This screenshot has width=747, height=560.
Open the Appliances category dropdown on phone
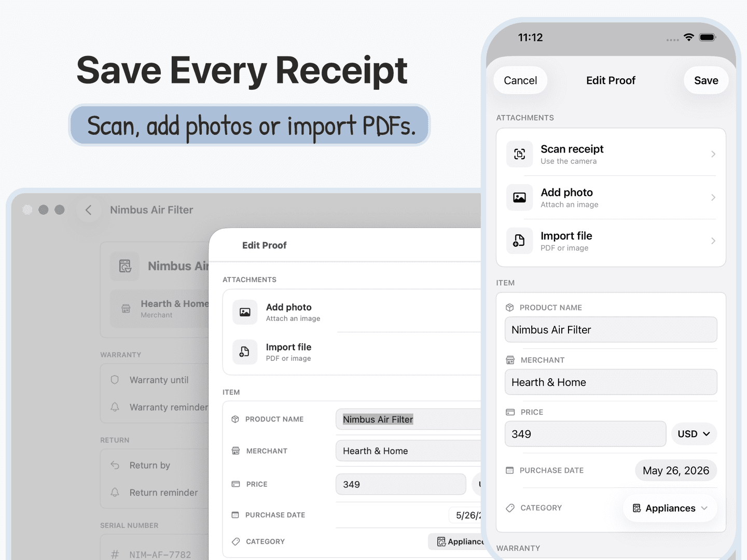[670, 508]
